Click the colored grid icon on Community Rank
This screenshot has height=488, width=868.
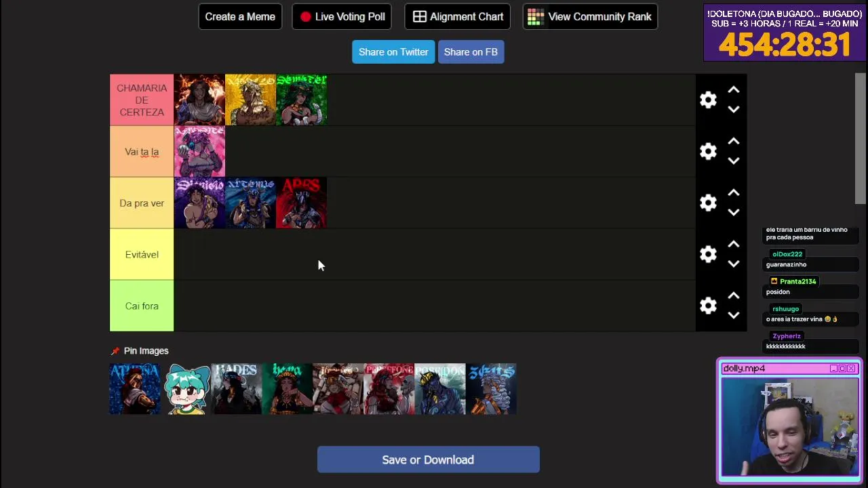(x=536, y=17)
